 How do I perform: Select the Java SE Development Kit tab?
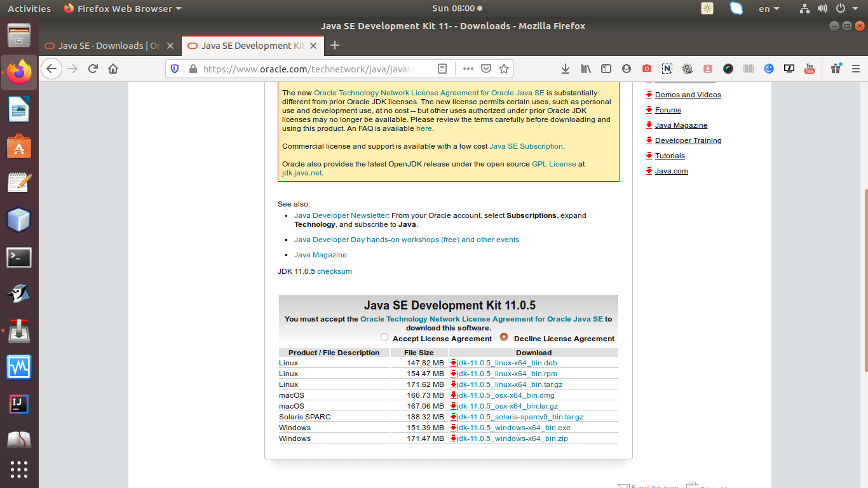252,46
